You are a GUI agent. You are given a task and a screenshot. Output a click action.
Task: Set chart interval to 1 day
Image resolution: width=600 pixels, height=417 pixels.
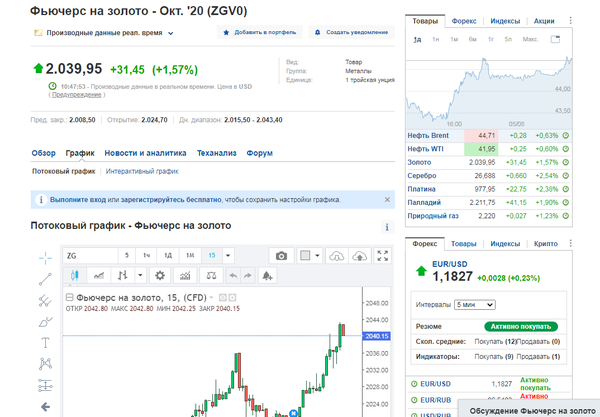click(168, 256)
